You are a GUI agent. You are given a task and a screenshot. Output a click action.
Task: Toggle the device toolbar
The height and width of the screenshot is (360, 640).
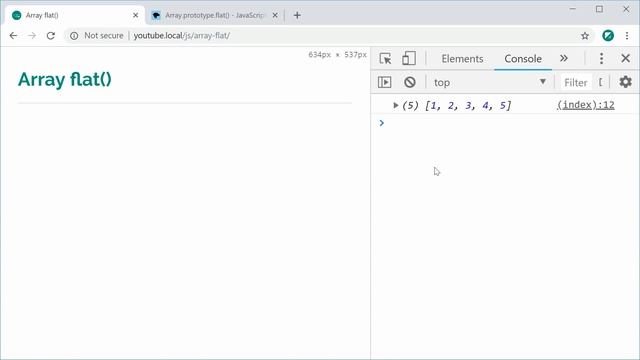409,59
